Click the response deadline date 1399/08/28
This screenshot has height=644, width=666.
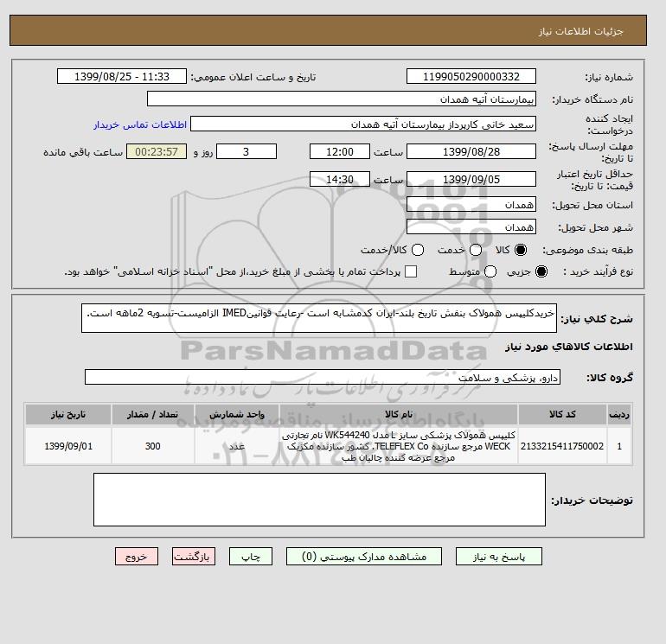tap(471, 151)
